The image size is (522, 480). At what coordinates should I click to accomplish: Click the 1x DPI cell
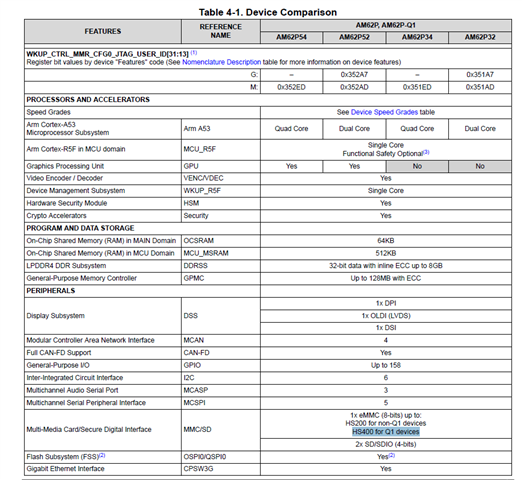[x=386, y=303]
